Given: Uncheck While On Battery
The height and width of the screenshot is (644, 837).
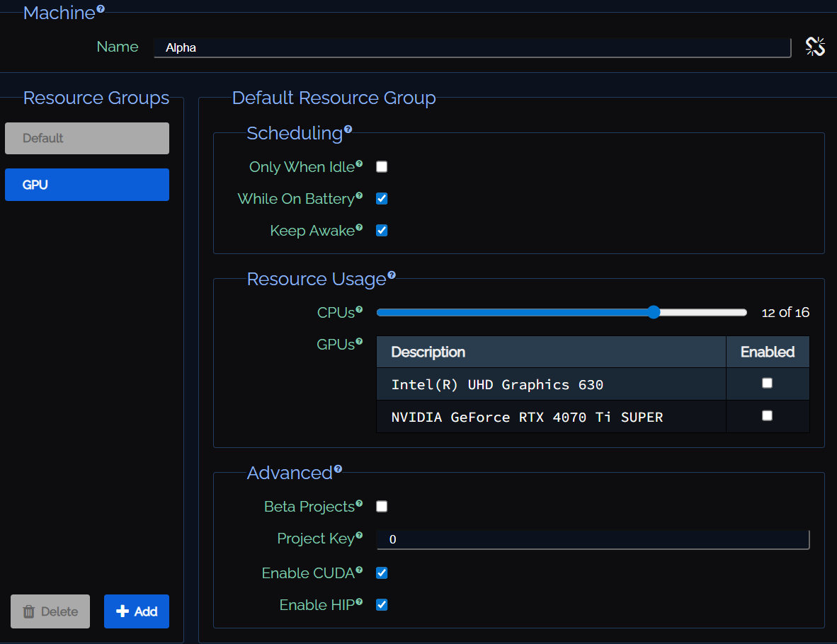Looking at the screenshot, I should (382, 199).
